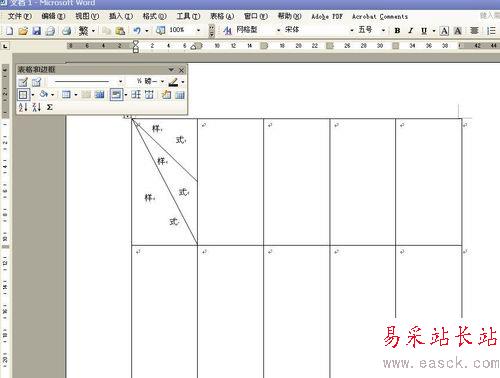Open the 视图(V) menu
The width and height of the screenshot is (500, 378).
87,16
